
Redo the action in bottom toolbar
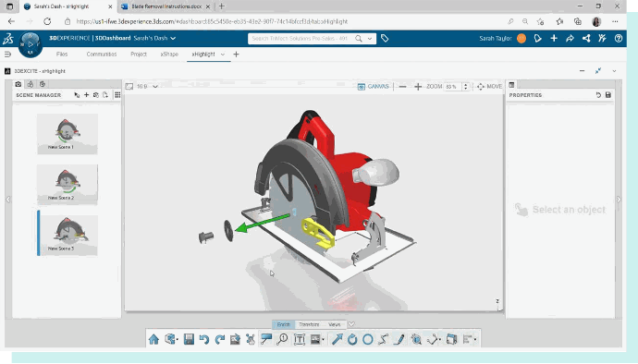(220, 339)
